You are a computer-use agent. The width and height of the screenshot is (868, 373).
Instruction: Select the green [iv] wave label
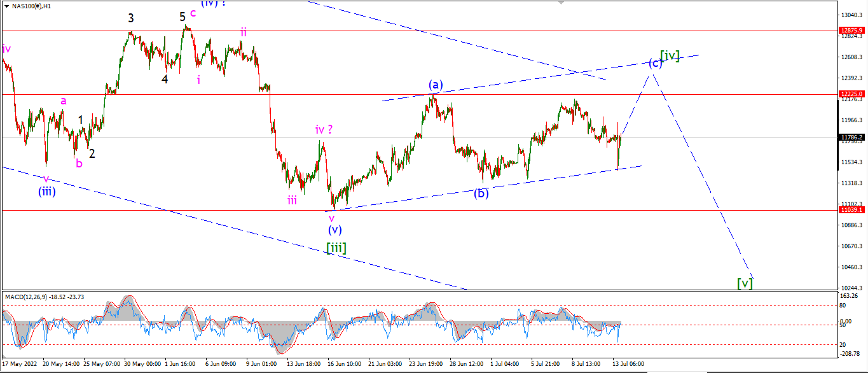(670, 56)
